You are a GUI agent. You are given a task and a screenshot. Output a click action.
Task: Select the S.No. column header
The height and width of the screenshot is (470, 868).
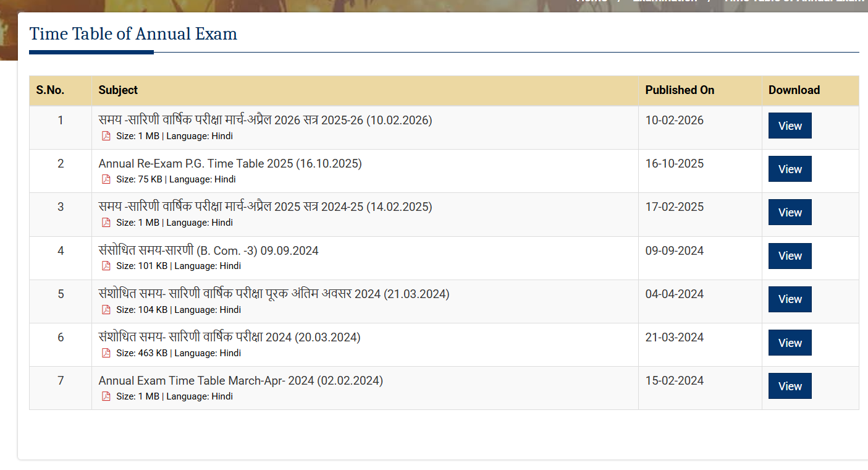(51, 90)
